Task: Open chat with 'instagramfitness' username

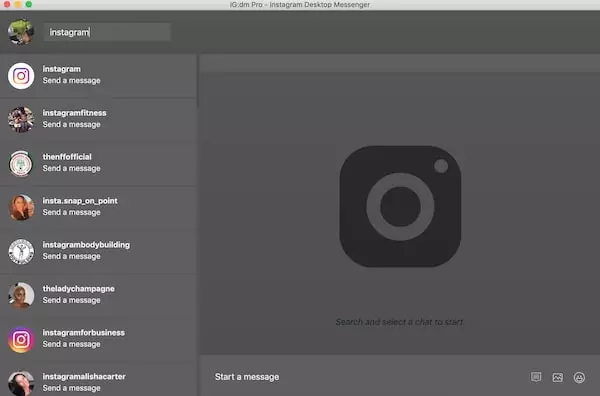Action: [x=74, y=113]
